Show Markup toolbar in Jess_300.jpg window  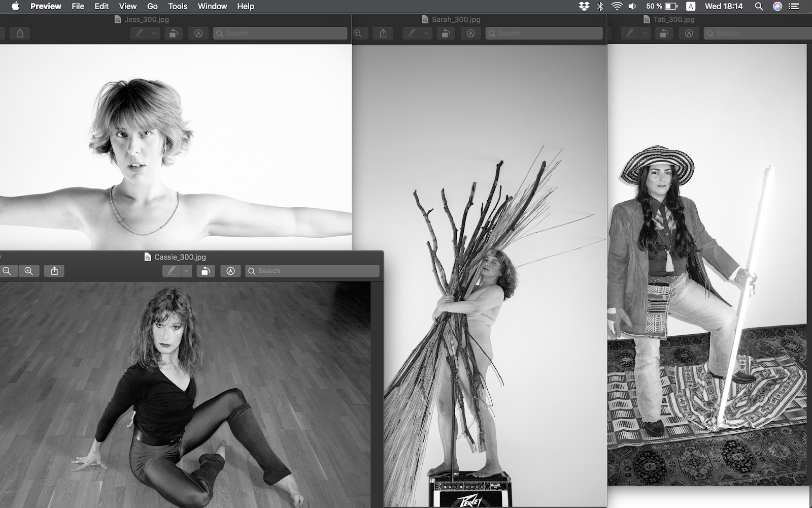coord(198,33)
